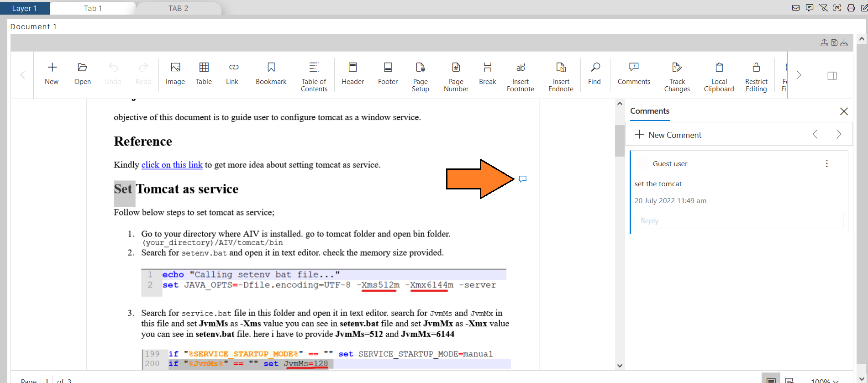Click the edit pencil icon

[864, 8]
